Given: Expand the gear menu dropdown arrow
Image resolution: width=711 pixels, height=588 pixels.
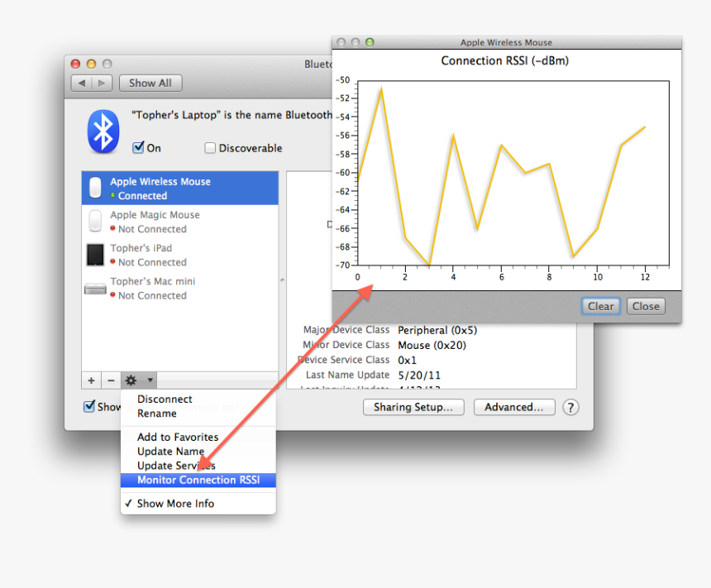Looking at the screenshot, I should pyautogui.click(x=150, y=380).
